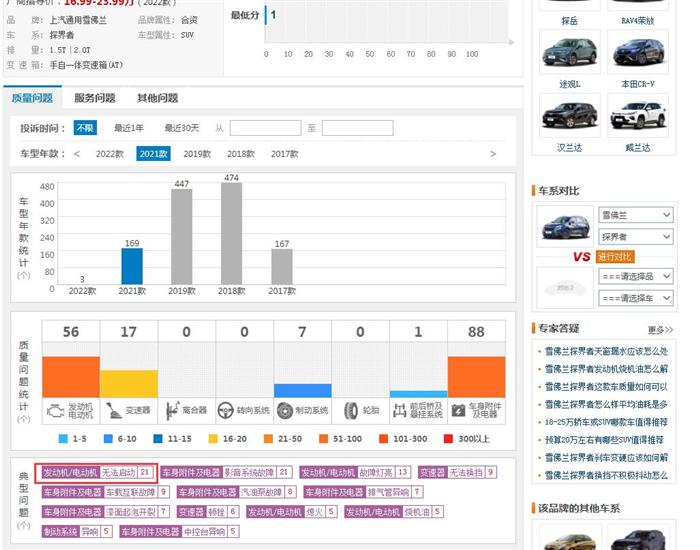700x550 pixels.
Task: Click the orange 发动机 bar showing 56
Action: (x=71, y=377)
